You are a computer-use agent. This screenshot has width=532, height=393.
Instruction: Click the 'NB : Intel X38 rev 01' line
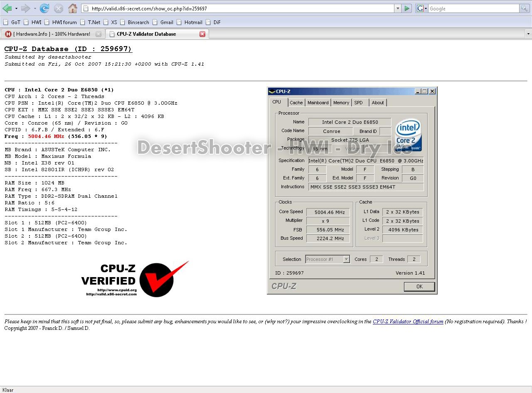(x=39, y=163)
